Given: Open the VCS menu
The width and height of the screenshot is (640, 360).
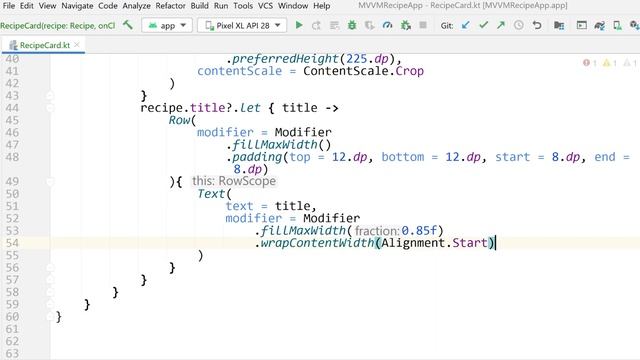Looking at the screenshot, I should 265,6.
